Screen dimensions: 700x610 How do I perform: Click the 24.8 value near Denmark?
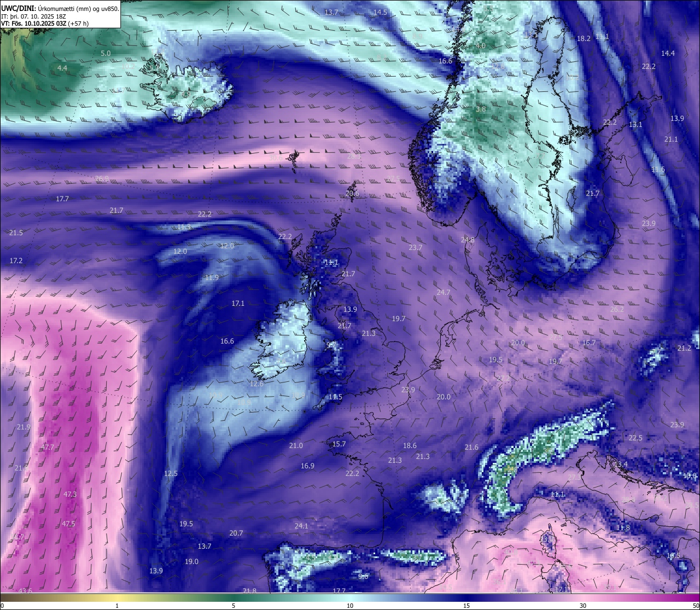click(x=468, y=240)
